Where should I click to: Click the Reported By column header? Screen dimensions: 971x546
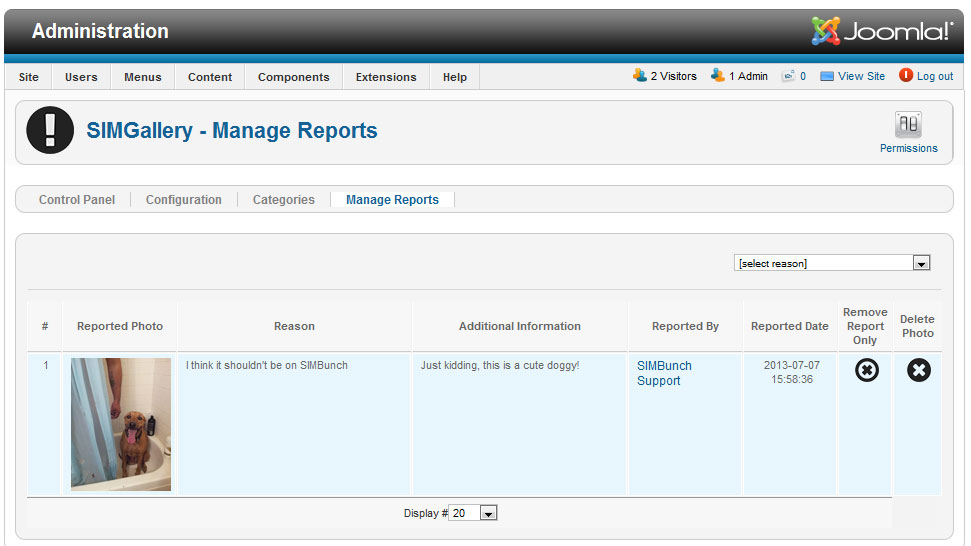685,326
